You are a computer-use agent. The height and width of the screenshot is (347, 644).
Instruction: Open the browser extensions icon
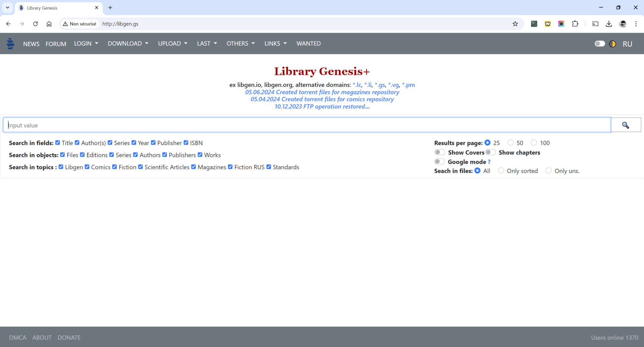pos(575,24)
